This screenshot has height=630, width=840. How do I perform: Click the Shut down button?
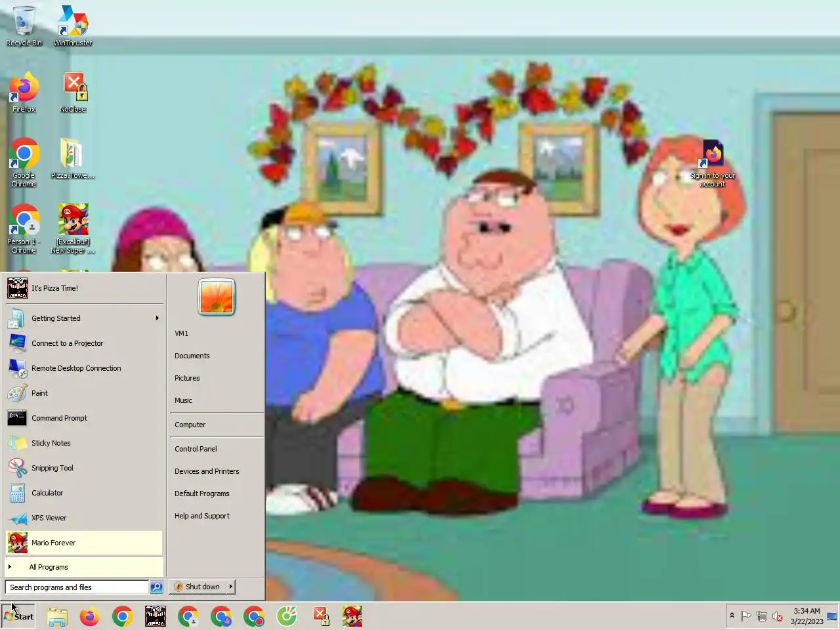pyautogui.click(x=198, y=587)
